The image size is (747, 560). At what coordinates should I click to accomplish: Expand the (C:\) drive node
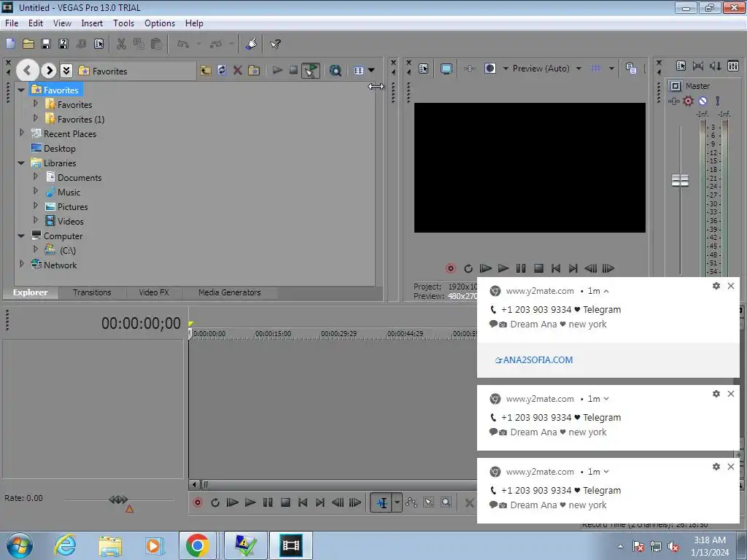36,249
